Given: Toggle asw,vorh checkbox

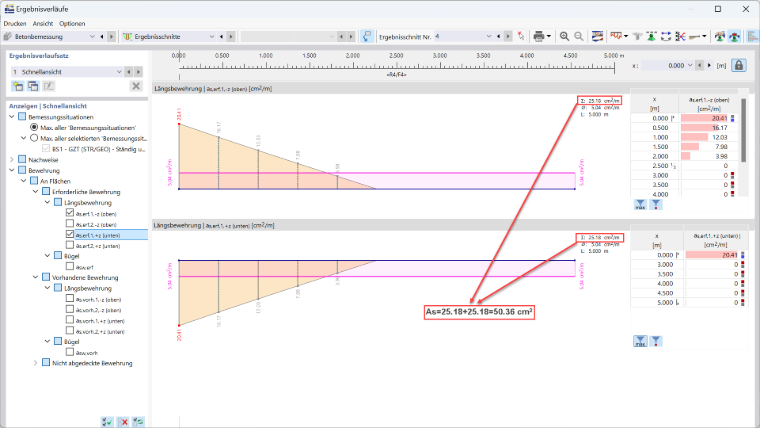Looking at the screenshot, I should point(70,352).
